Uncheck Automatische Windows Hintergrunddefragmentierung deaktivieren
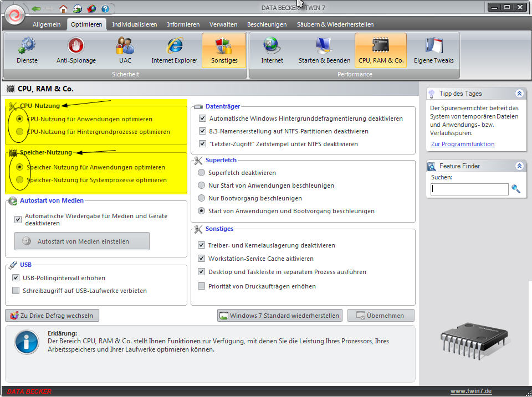Viewport: 532px width, 397px height. (203, 118)
